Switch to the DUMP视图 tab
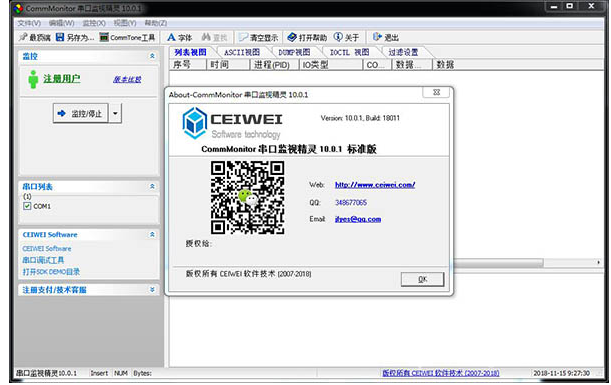611x385 pixels. point(294,52)
